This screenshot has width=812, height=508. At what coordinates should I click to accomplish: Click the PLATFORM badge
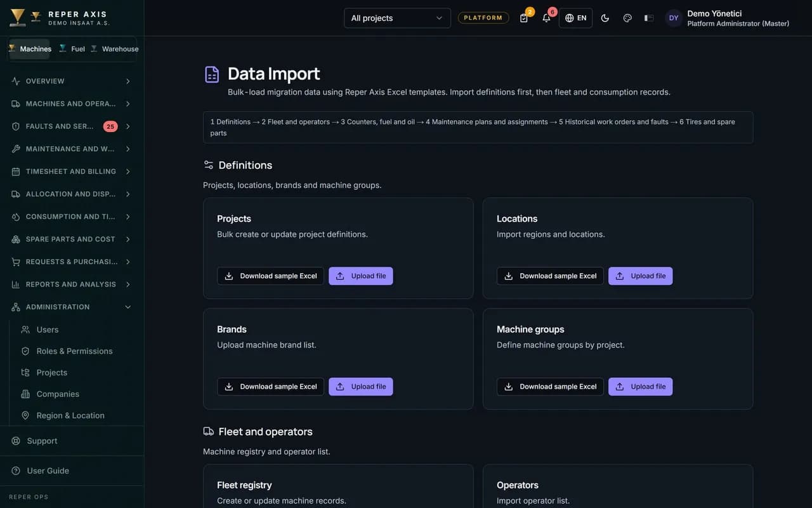(x=483, y=18)
